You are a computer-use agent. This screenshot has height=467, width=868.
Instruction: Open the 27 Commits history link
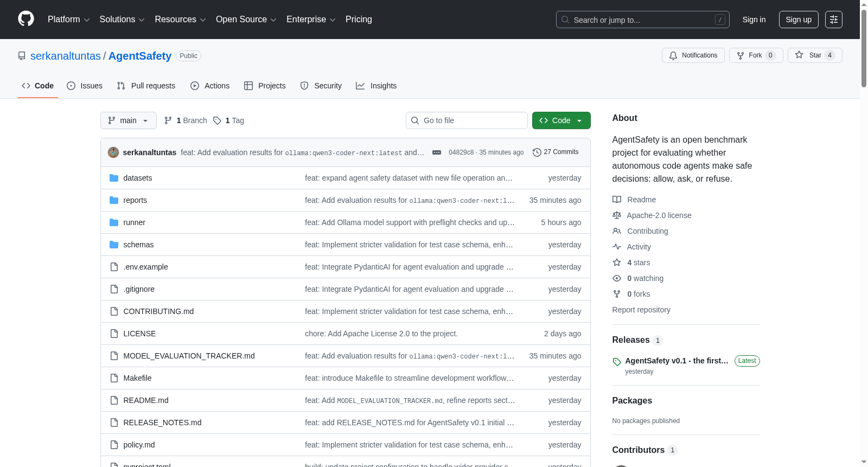coord(556,152)
